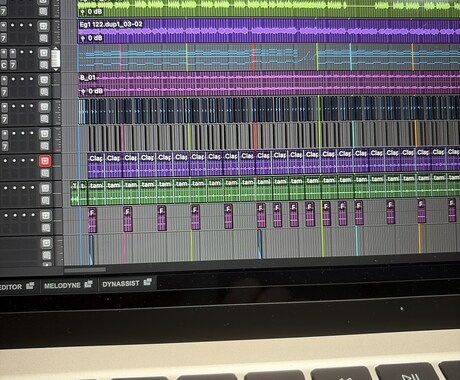Select the EDITOR tab at the bottom
The image size is (460, 380).
point(11,287)
